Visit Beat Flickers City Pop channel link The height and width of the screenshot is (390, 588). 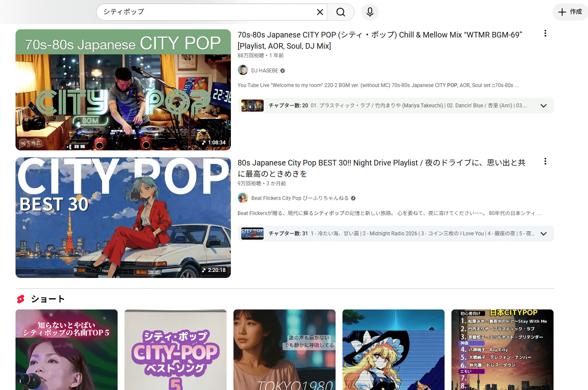[x=300, y=198]
